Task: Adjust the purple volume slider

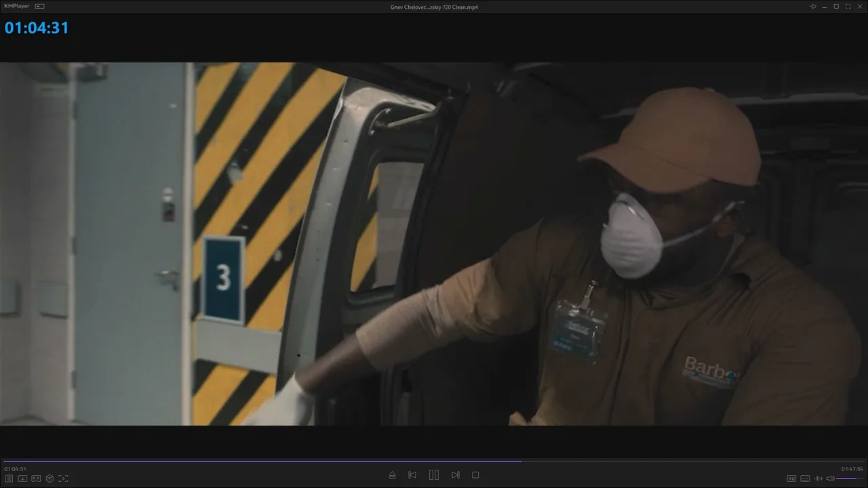Action: click(x=850, y=479)
